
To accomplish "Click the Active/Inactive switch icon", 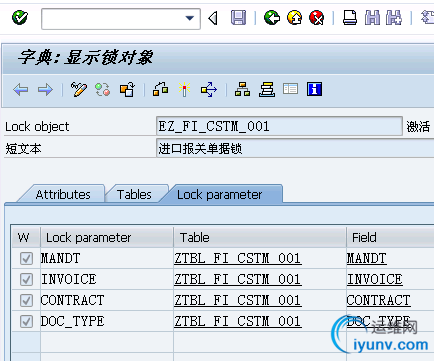I will (103, 90).
